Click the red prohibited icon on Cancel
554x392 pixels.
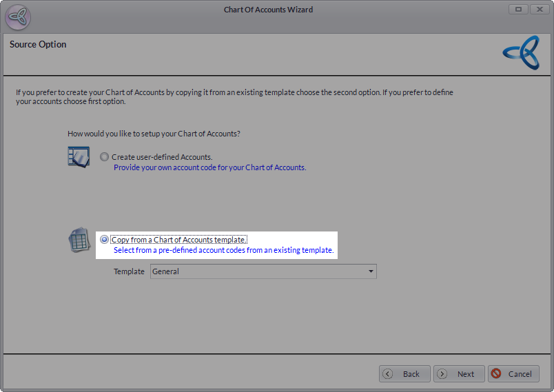[x=496, y=374]
